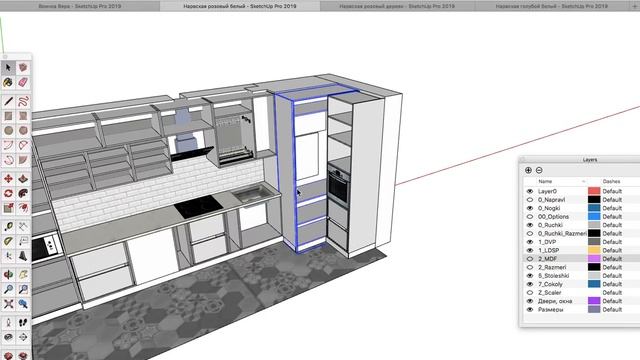The height and width of the screenshot is (360, 640).
Task: Change the yellow 1_LDSP color swatch
Action: tap(594, 250)
